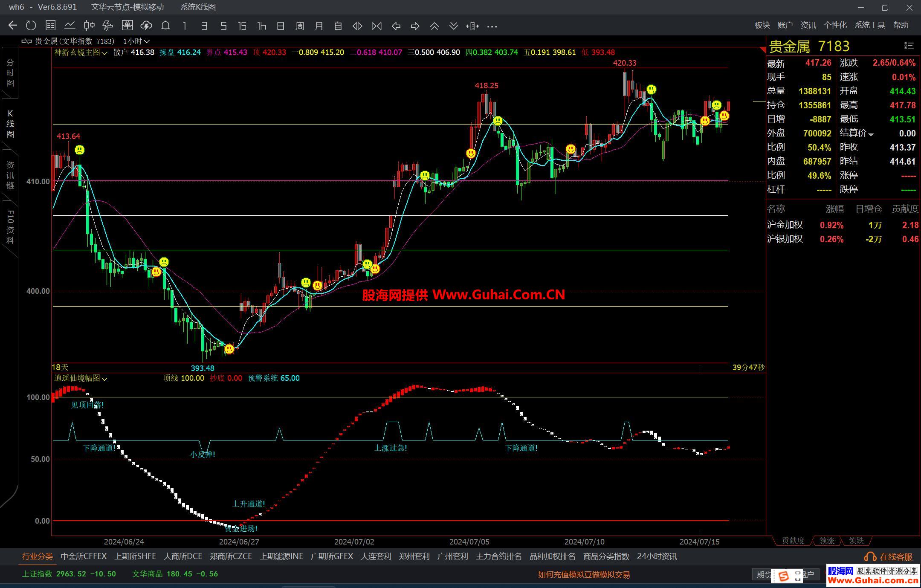This screenshot has height=588, width=921.
Task: Click the link chain icon beside 贵金属
Action: (27, 41)
